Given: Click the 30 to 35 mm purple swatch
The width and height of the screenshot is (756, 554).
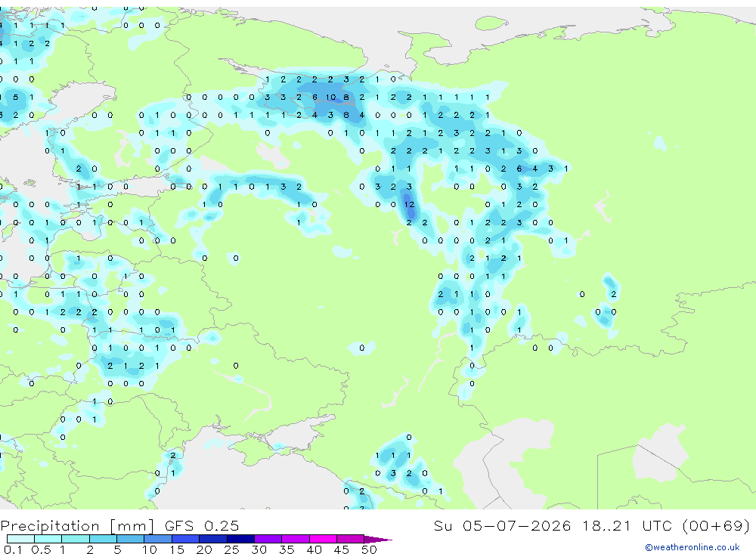Looking at the screenshot, I should [268, 539].
